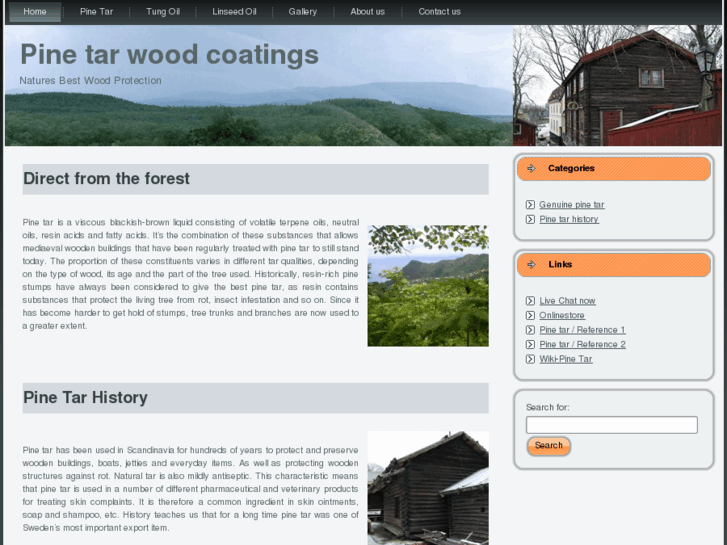Click the forest landscape thumbnail image
This screenshot has width=727, height=545.
coord(428,286)
